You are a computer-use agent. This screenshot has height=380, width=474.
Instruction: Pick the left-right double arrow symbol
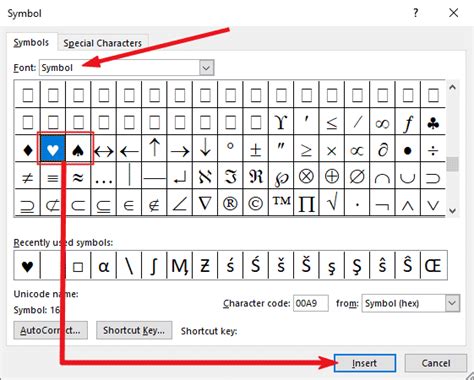(x=104, y=150)
